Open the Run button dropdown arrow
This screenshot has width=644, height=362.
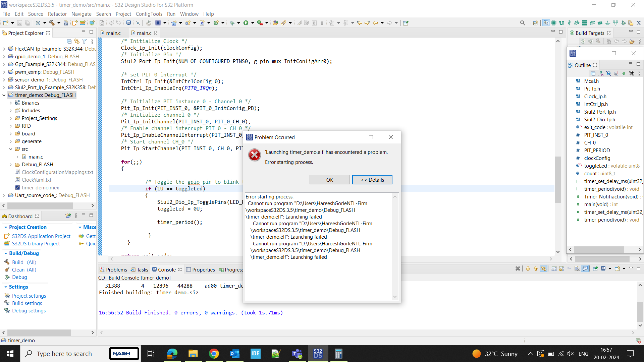point(253,23)
